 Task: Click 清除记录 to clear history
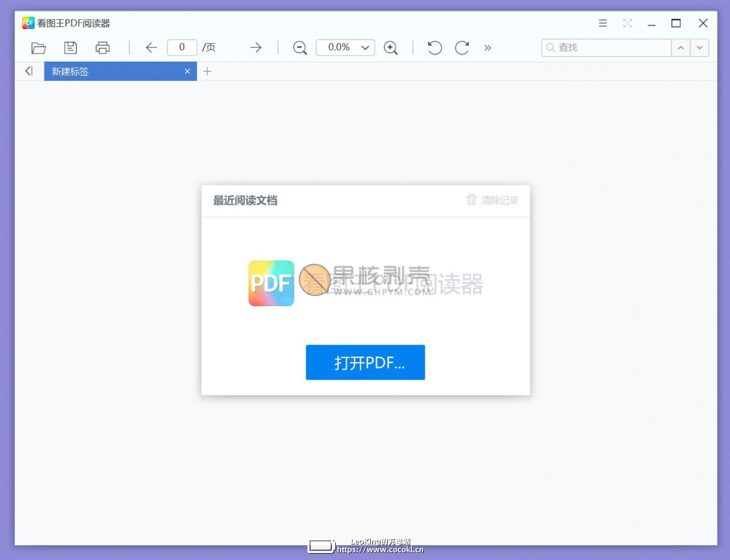tap(492, 200)
